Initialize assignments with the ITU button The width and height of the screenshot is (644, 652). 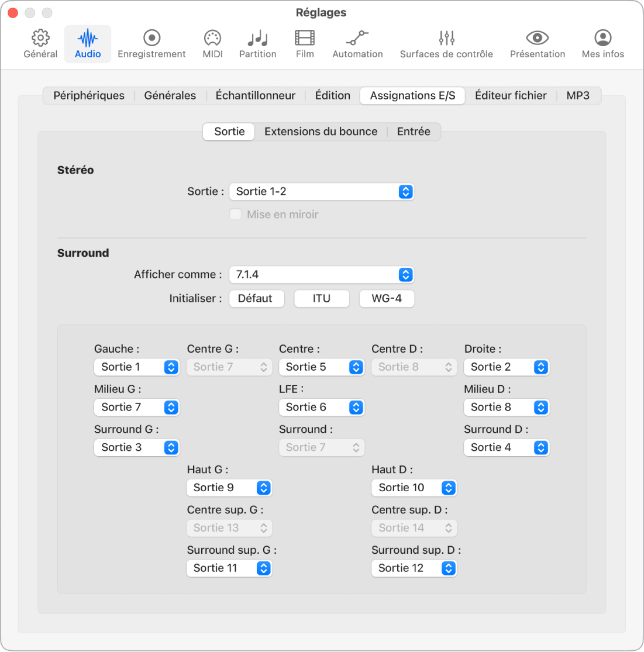321,298
